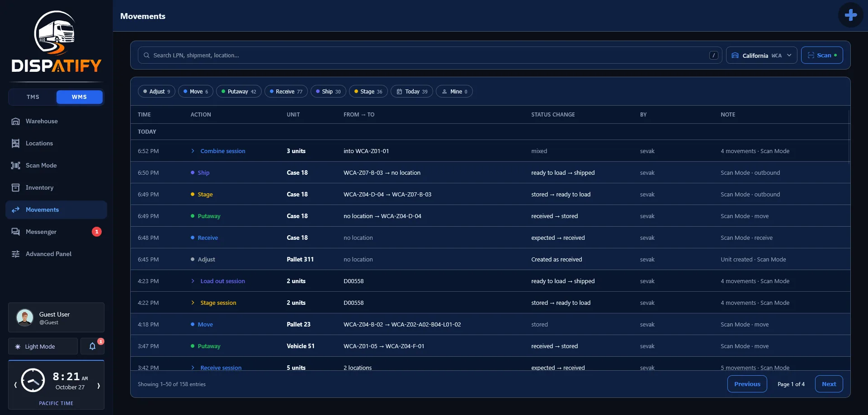Open Warehouse from the sidebar
Viewport: 868px width, 415px height.
(x=56, y=121)
